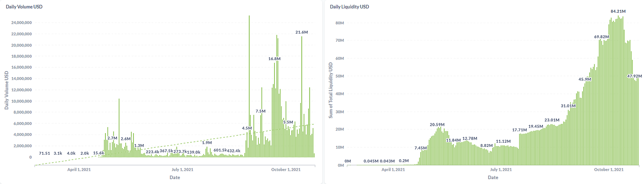
Task: Click the tallest bar in Daily Volume chart
Action: tap(249, 86)
